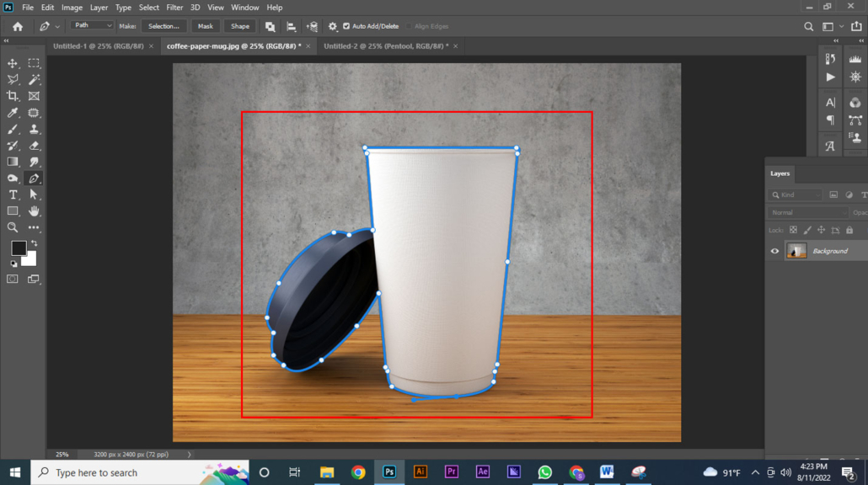The image size is (868, 485).
Task: Activate the Zoom tool
Action: (13, 227)
